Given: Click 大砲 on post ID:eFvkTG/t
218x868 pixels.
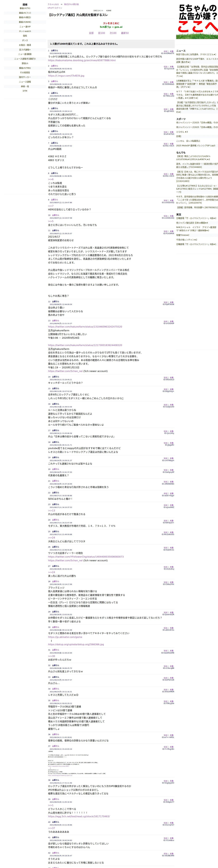Looking at the screenshot, I should 172,132.
